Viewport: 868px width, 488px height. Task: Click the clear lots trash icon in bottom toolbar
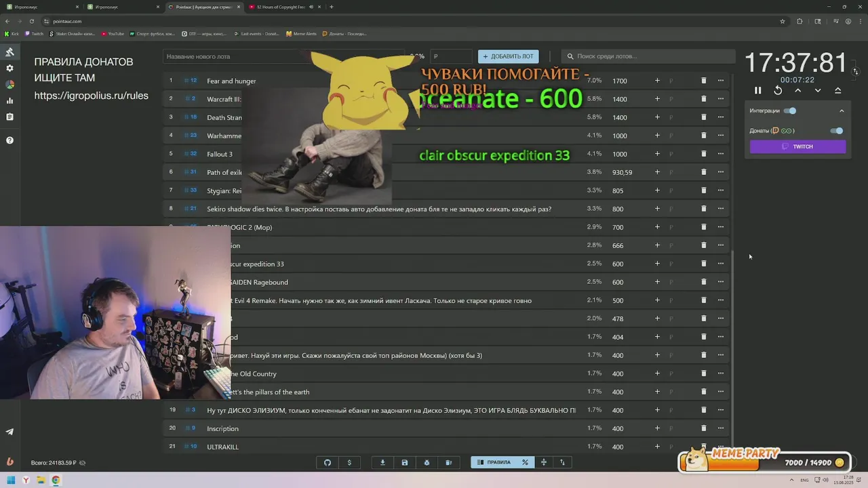pos(448,462)
